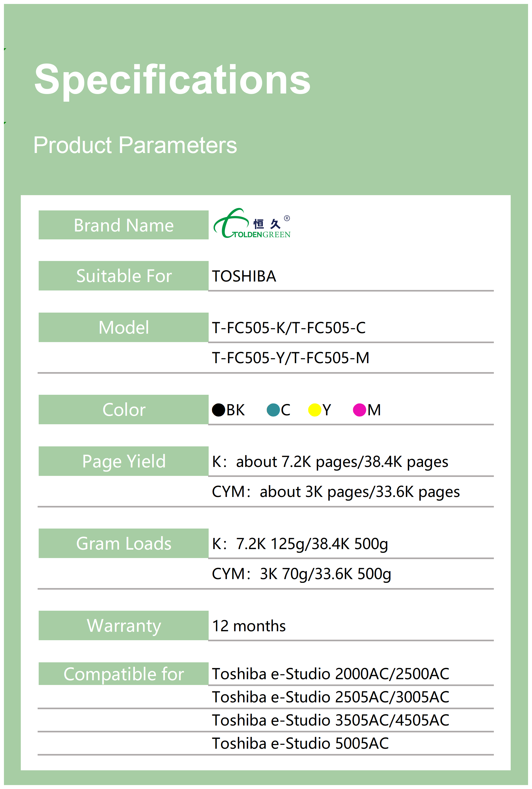This screenshot has height=789, width=532.
Task: Click the Toldengreen brand logo
Action: pyautogui.click(x=252, y=224)
